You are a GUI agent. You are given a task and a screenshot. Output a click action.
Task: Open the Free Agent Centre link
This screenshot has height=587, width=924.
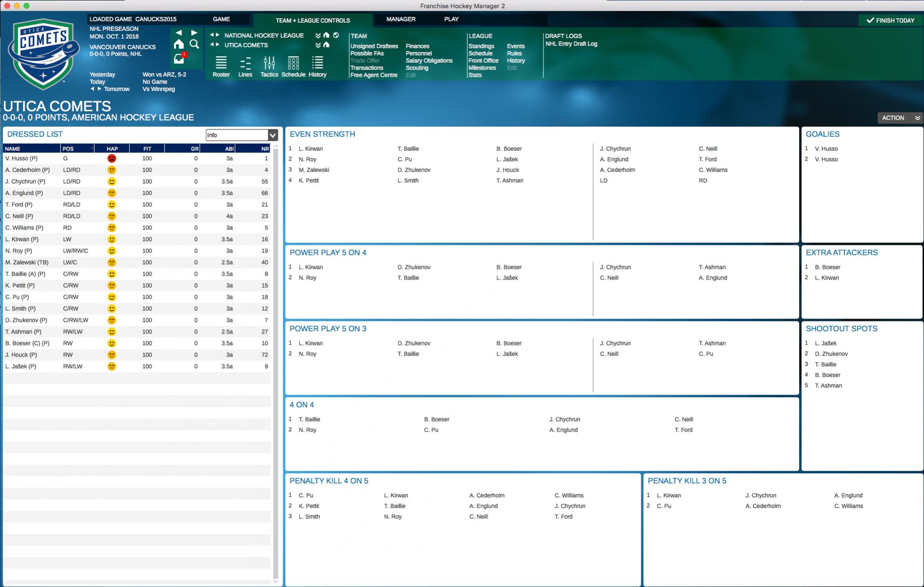pyautogui.click(x=374, y=75)
